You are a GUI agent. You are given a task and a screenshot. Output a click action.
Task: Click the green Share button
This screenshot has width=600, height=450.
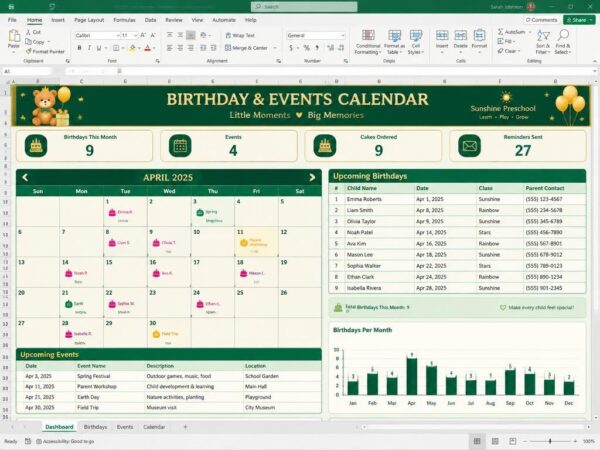(578, 20)
